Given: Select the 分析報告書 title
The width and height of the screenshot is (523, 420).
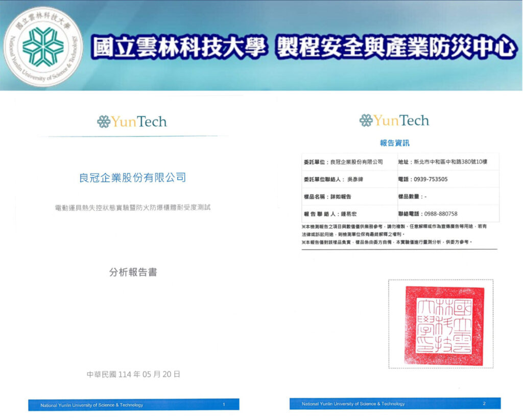Looking at the screenshot, I should point(133,272).
